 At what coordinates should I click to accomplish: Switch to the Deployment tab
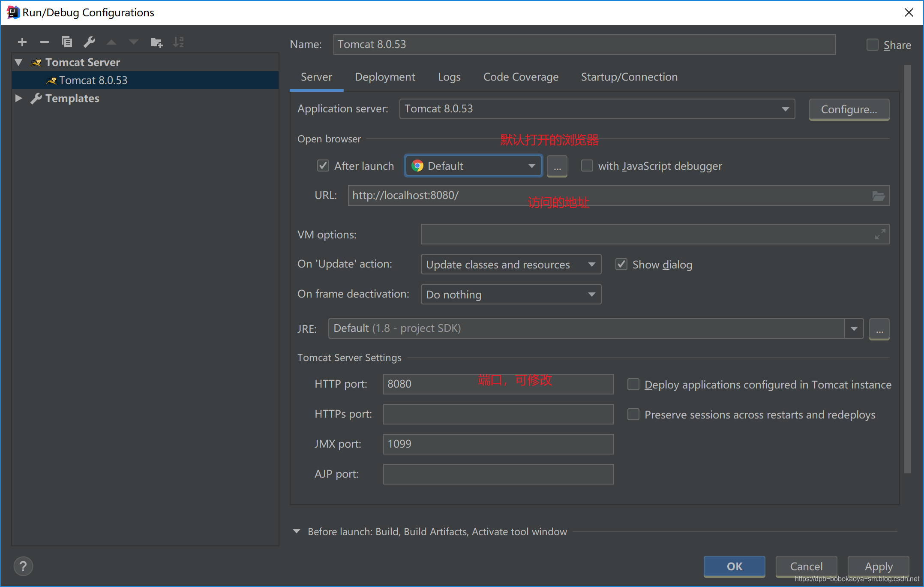[x=384, y=76]
